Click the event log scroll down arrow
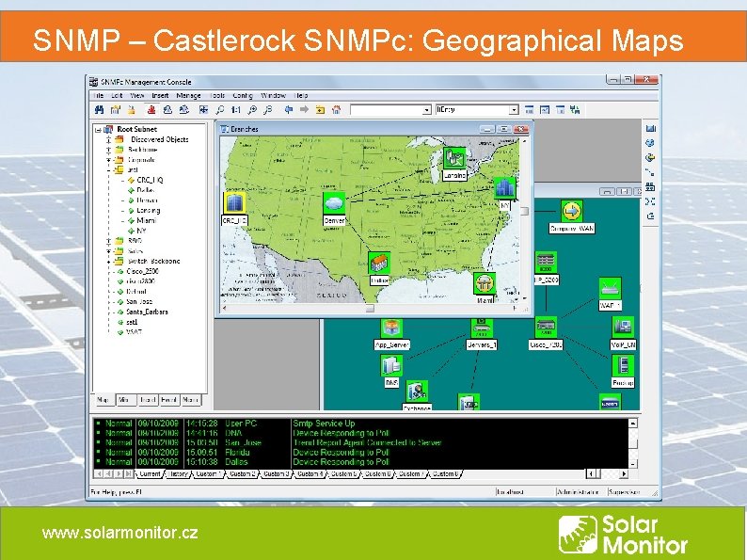This screenshot has width=747, height=560. tap(633, 464)
